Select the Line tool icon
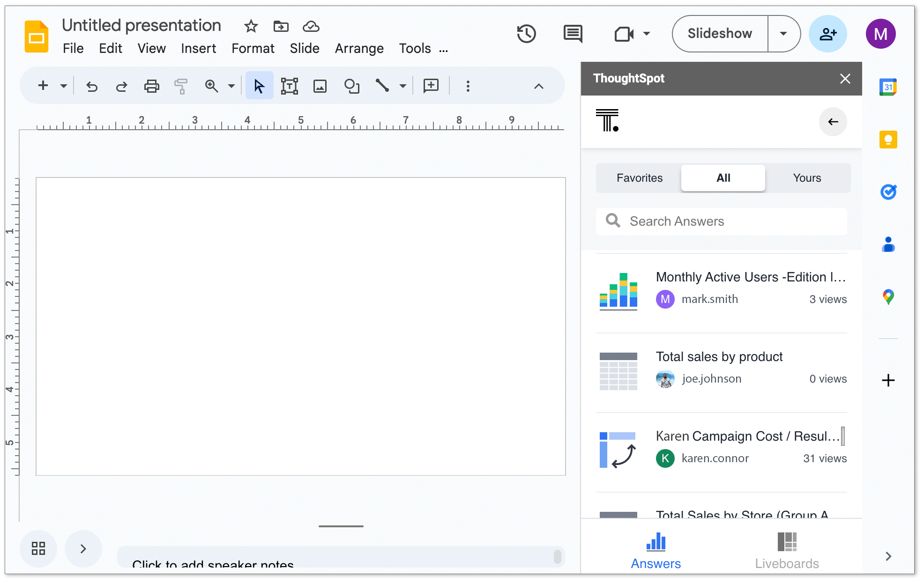This screenshot has width=924, height=583. point(382,85)
